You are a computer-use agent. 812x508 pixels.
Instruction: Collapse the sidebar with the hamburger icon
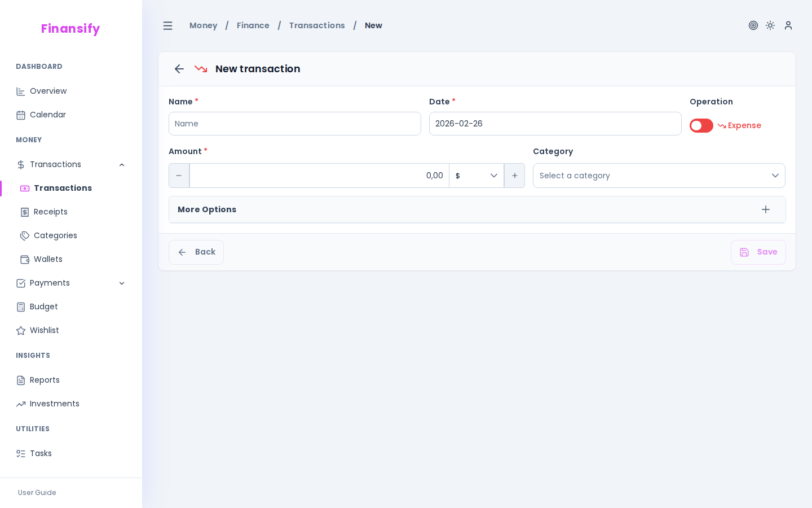(167, 25)
